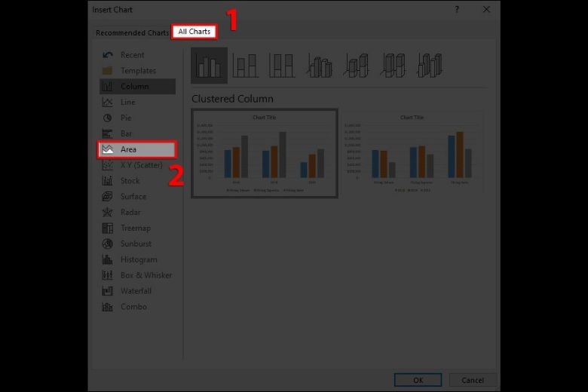Choose the second clustered column preview
Viewport: 588px width, 392px height.
pos(412,153)
